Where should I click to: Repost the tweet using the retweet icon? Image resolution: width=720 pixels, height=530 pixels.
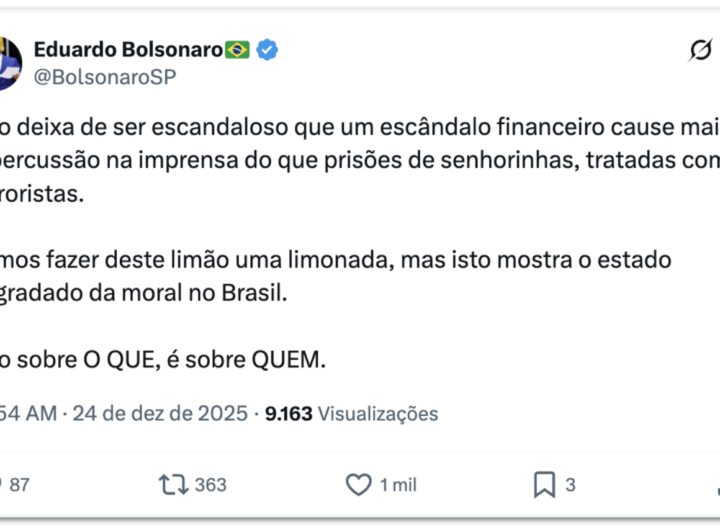pos(173,485)
